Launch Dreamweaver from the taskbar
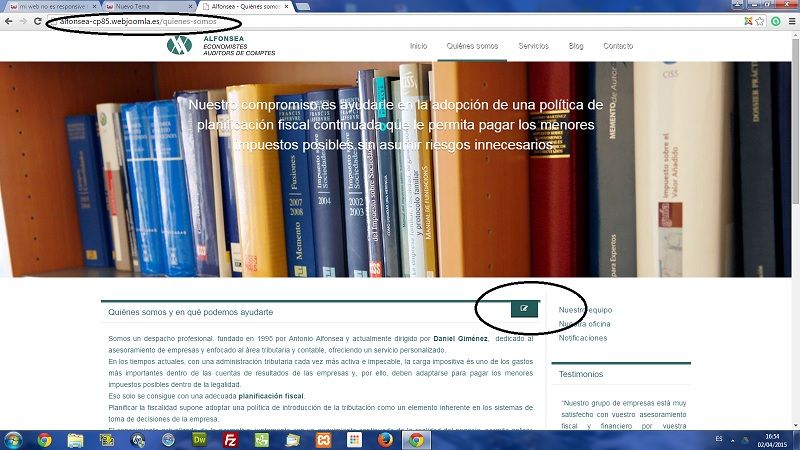 click(199, 440)
